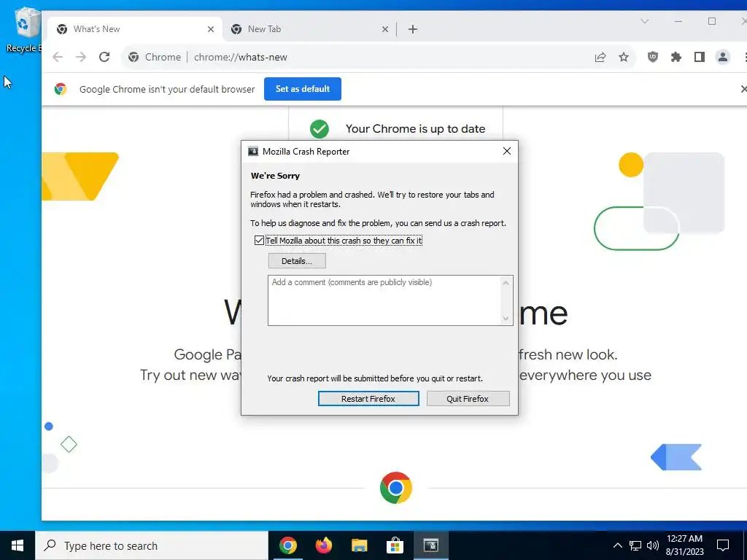Select the crash reporter taskbar icon
This screenshot has height=560, width=747.
(x=430, y=545)
